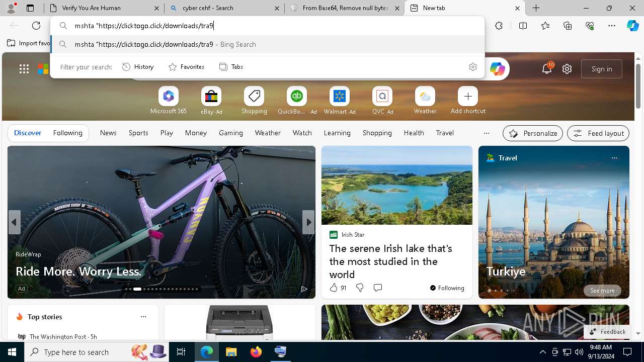Viewport: 644px width, 362px height.
Task: Open the Extensions puzzle icon
Action: 499,26
